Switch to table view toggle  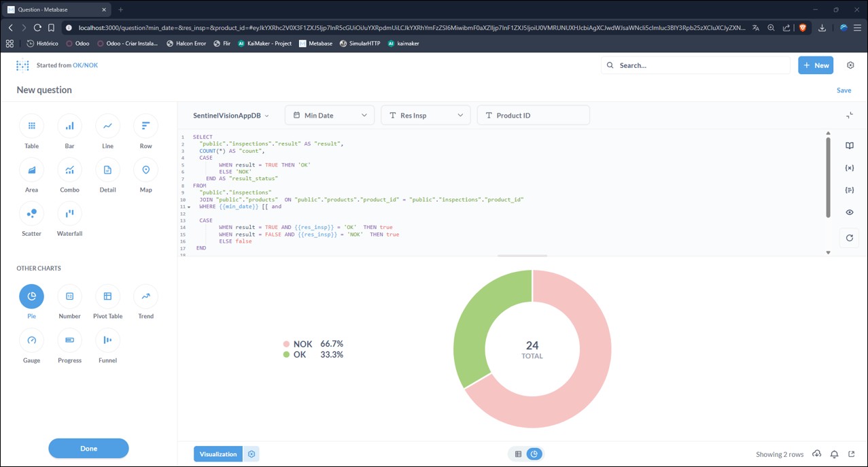pyautogui.click(x=518, y=454)
